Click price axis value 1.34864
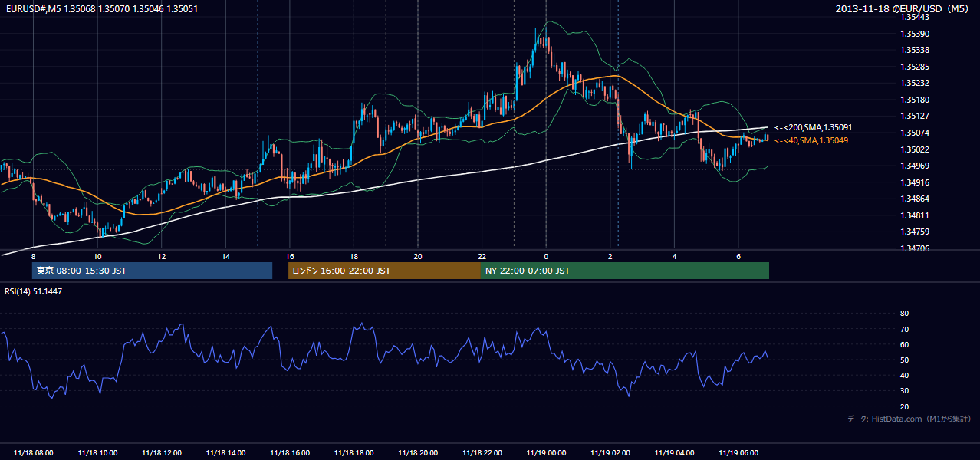980x460 pixels. (914, 199)
